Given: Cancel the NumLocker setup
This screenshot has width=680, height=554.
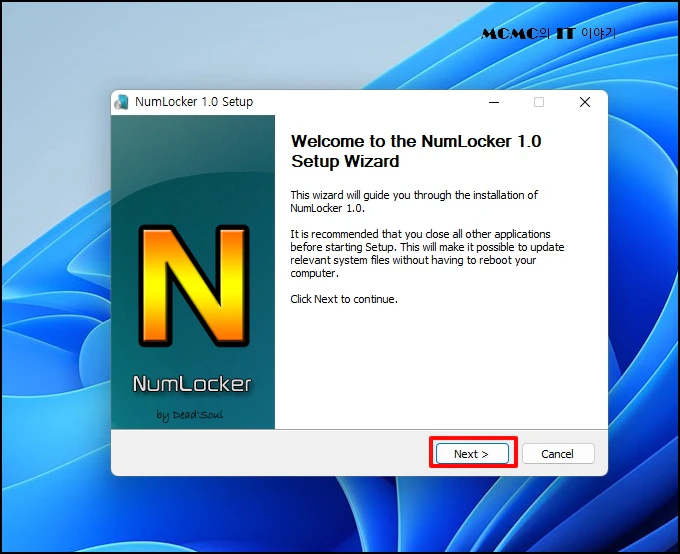Looking at the screenshot, I should point(558,454).
